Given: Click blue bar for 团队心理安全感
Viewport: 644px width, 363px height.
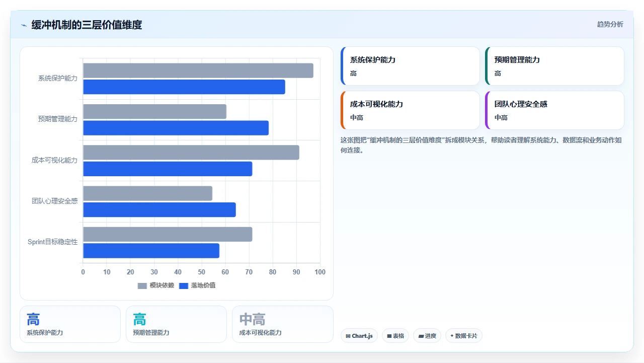Looking at the screenshot, I should tap(159, 209).
